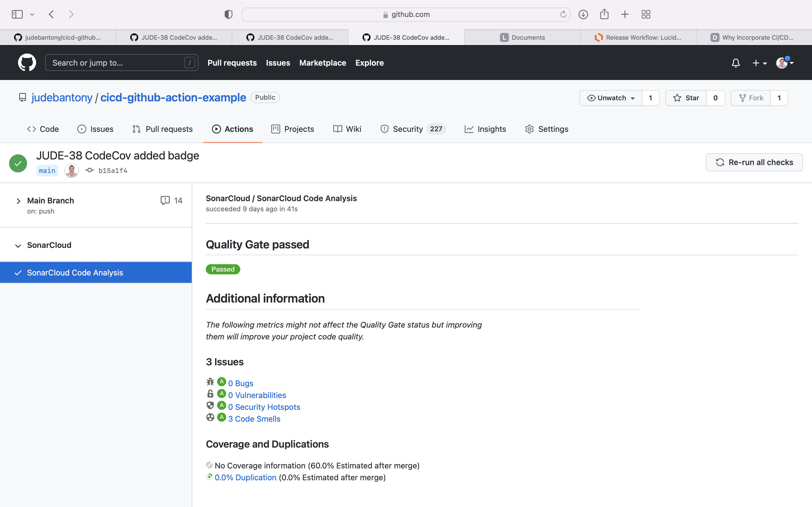Open the 3 Code Smells link
Image resolution: width=812 pixels, height=507 pixels.
click(254, 419)
